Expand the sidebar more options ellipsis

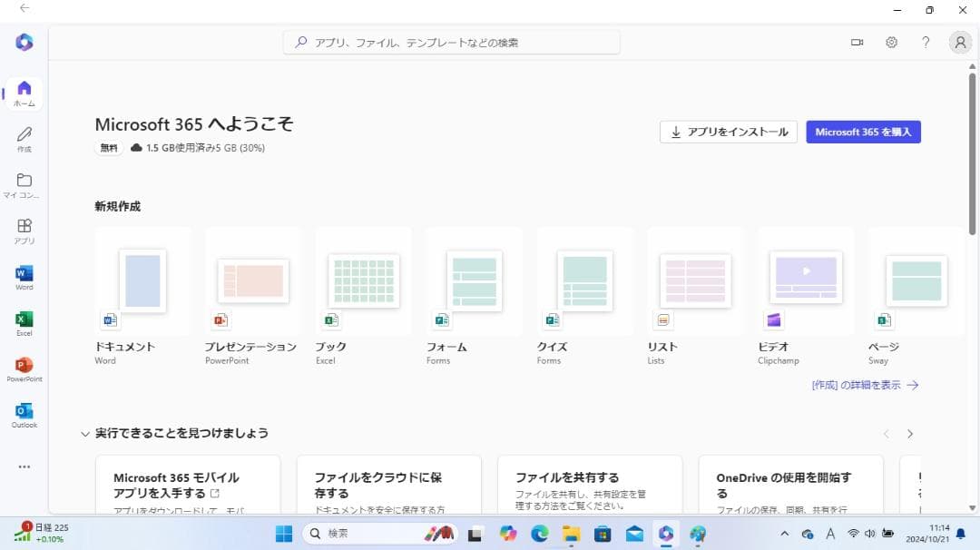pyautogui.click(x=24, y=467)
